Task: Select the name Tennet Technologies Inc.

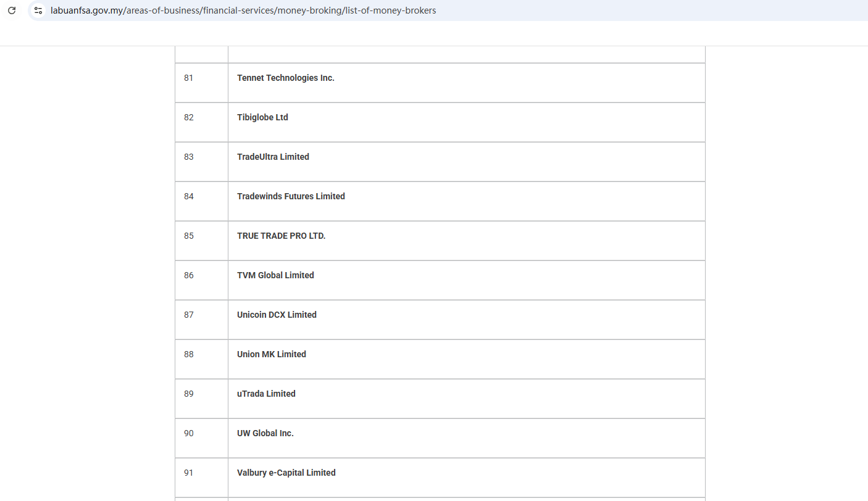Action: click(x=286, y=78)
